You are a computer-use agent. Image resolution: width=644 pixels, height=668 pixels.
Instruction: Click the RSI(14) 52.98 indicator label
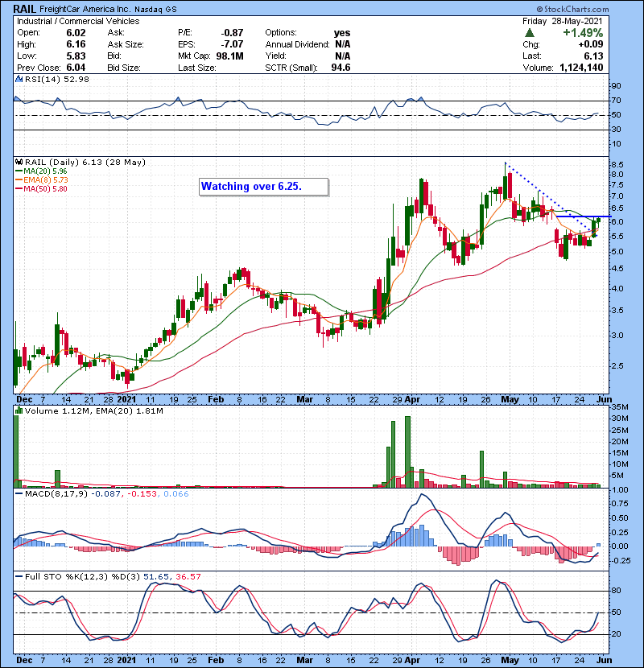[56, 79]
